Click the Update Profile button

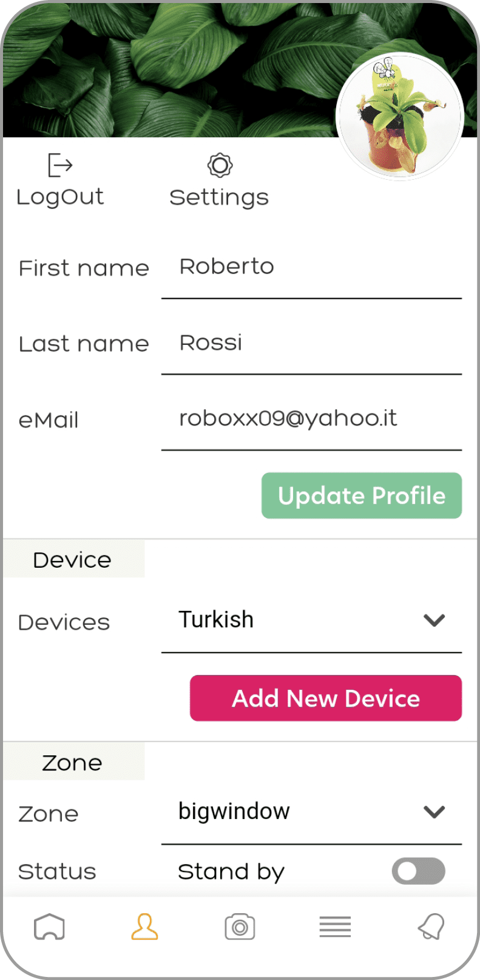362,495
